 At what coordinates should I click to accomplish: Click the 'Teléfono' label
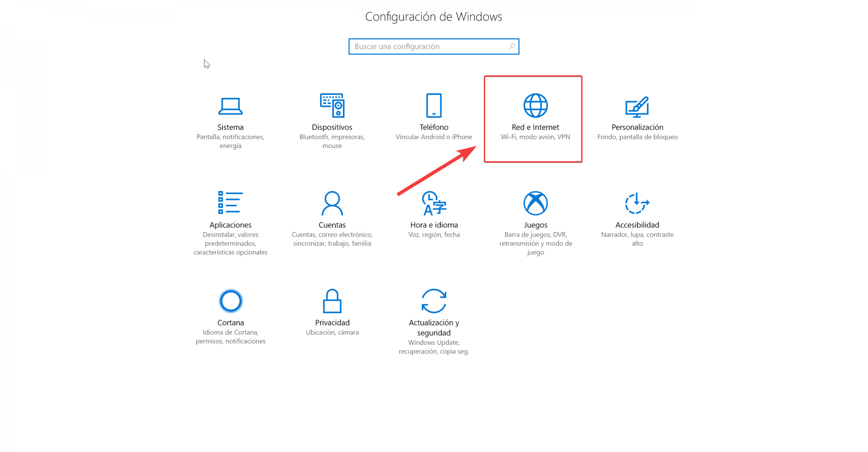click(x=434, y=127)
